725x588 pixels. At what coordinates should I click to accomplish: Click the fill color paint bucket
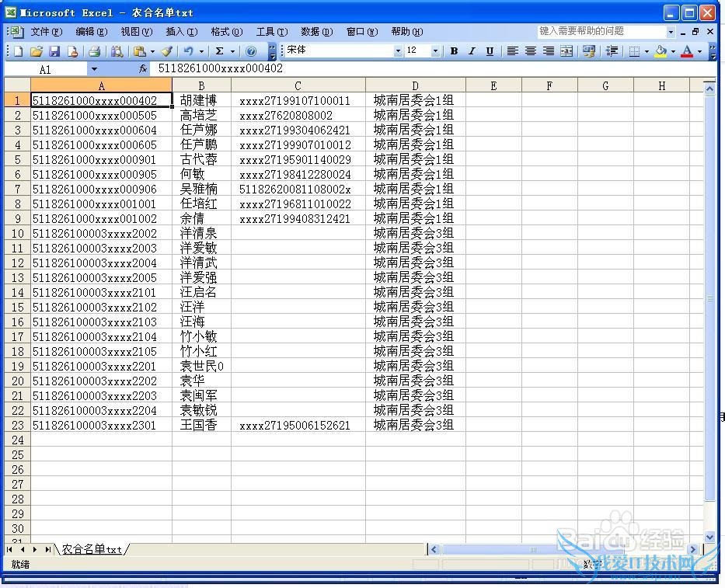661,51
